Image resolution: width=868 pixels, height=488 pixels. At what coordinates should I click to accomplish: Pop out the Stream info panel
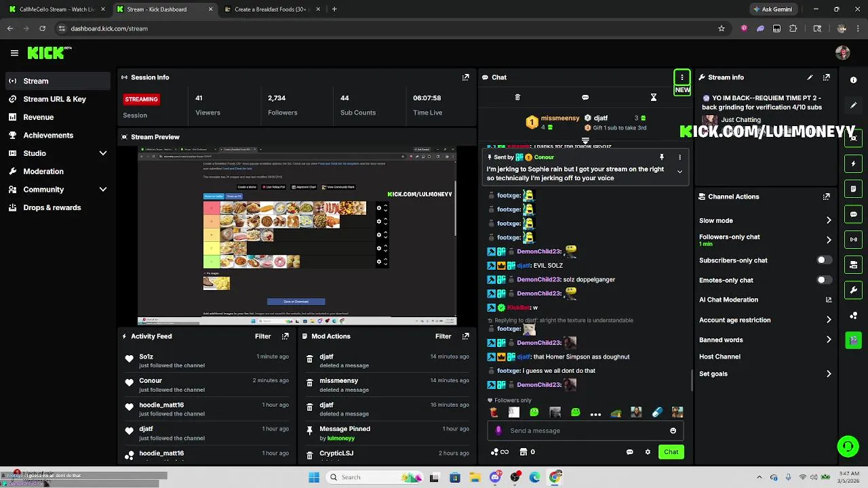click(826, 77)
